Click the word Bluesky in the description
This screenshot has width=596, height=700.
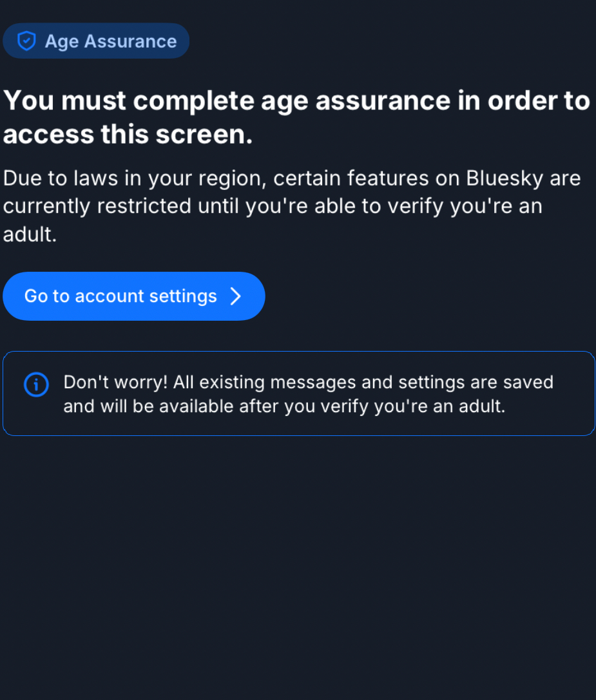[505, 178]
